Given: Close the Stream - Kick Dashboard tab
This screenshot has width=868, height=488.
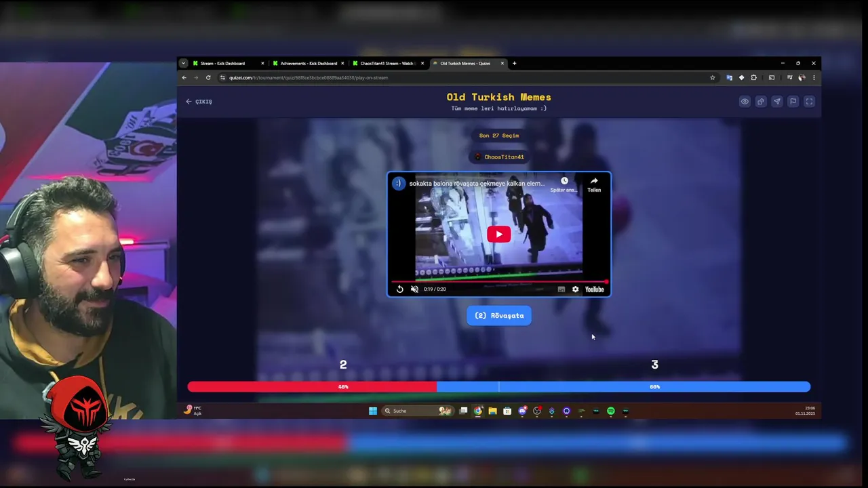Looking at the screenshot, I should 262,64.
